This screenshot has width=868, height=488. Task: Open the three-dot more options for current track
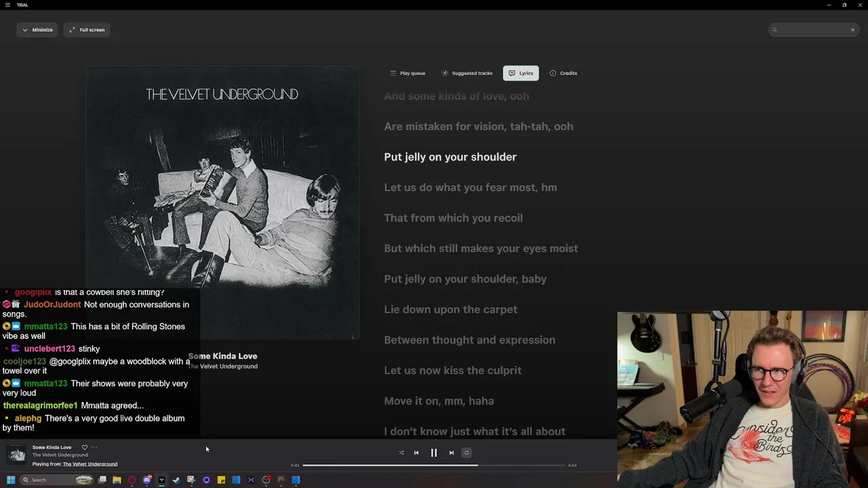(x=94, y=447)
